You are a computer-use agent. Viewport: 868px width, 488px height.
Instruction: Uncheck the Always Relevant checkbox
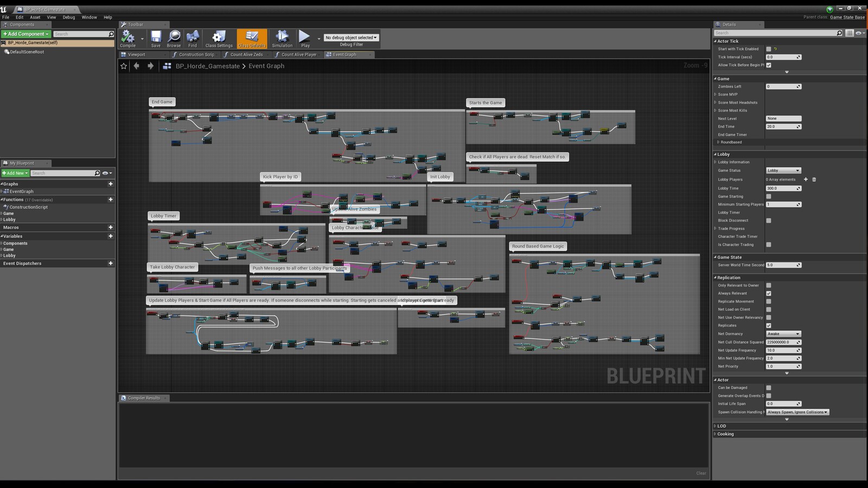(x=768, y=293)
